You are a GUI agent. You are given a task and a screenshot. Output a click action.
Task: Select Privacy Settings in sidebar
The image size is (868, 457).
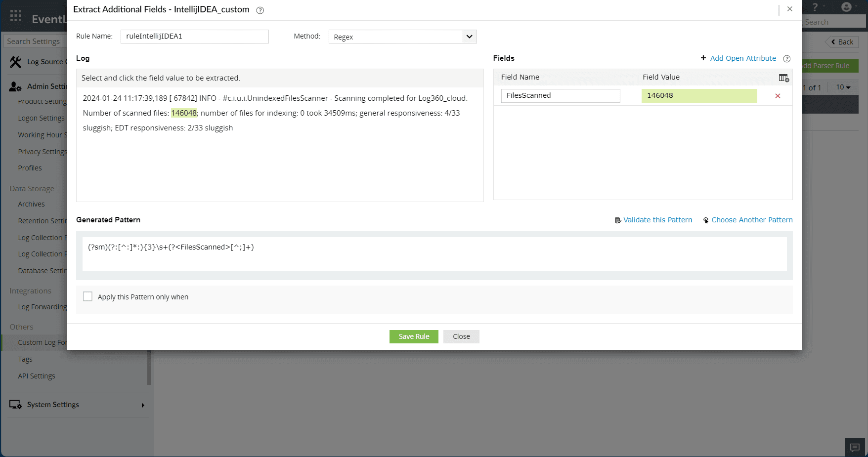click(x=42, y=152)
